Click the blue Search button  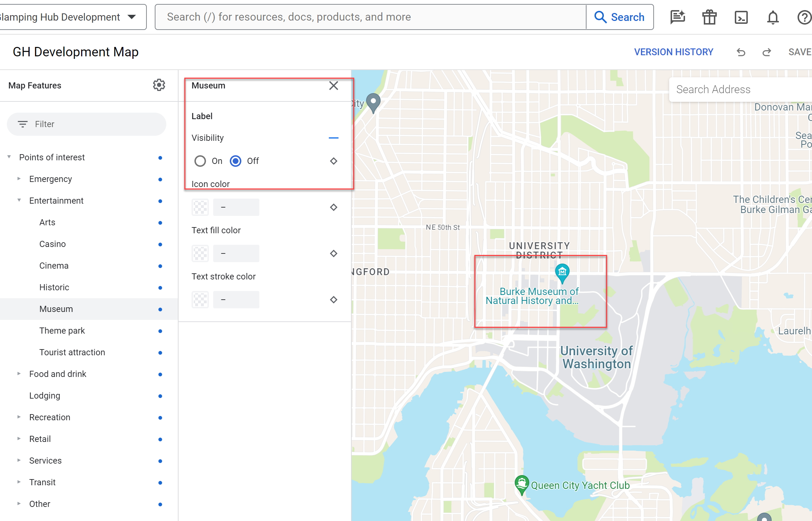tap(620, 17)
